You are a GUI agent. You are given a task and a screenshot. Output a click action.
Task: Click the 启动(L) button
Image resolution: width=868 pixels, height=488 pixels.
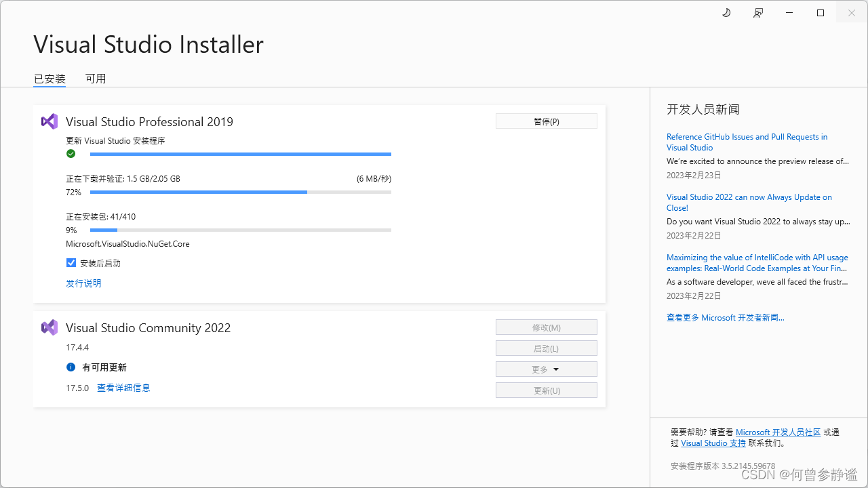click(x=547, y=348)
